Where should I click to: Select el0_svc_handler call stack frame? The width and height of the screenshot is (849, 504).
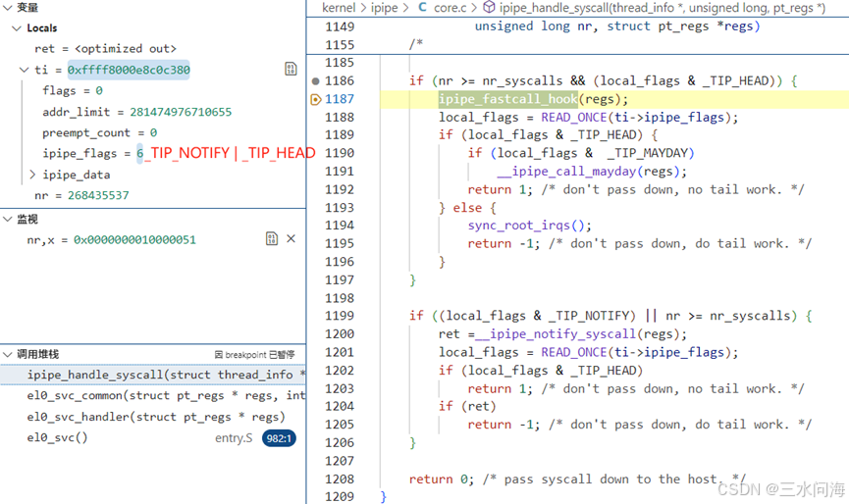(x=153, y=417)
